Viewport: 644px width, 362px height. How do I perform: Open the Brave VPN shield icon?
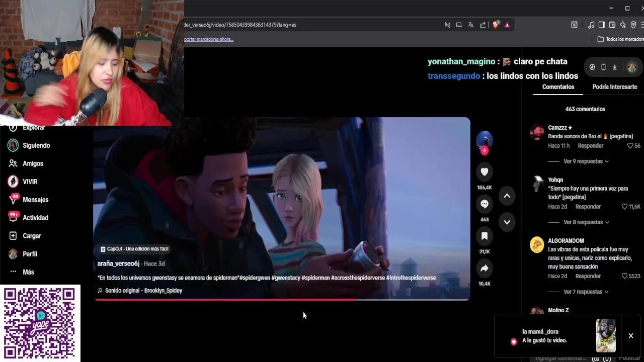tap(633, 25)
